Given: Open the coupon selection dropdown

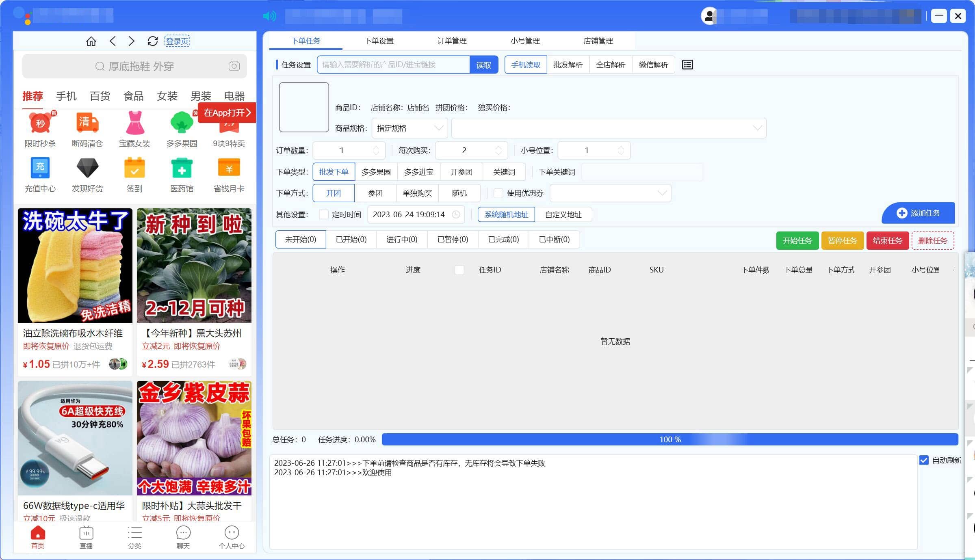Looking at the screenshot, I should pyautogui.click(x=610, y=193).
